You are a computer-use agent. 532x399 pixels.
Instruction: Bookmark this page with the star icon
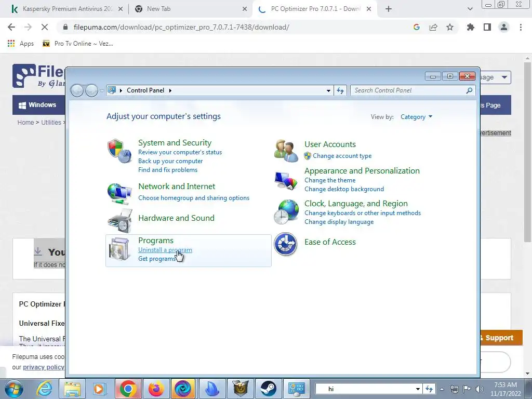click(450, 27)
